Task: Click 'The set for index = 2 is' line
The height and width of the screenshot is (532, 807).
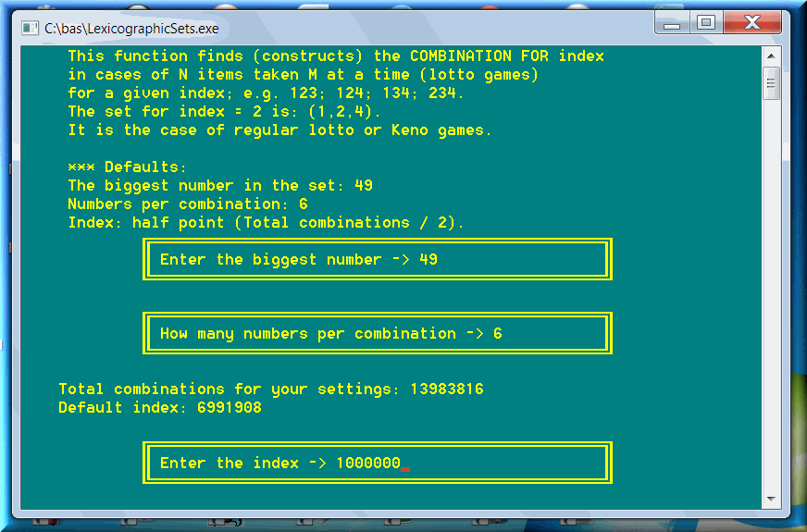Action: click(224, 112)
